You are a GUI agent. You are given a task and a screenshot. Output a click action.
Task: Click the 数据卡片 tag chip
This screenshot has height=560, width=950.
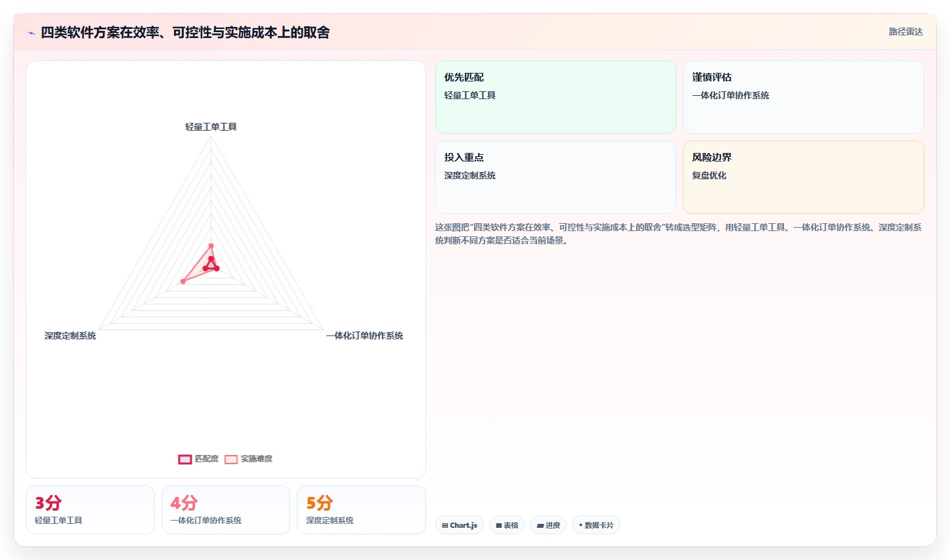coord(596,525)
